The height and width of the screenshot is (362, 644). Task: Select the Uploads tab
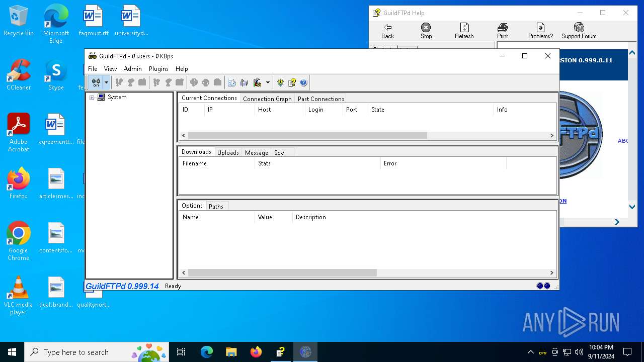tap(228, 153)
